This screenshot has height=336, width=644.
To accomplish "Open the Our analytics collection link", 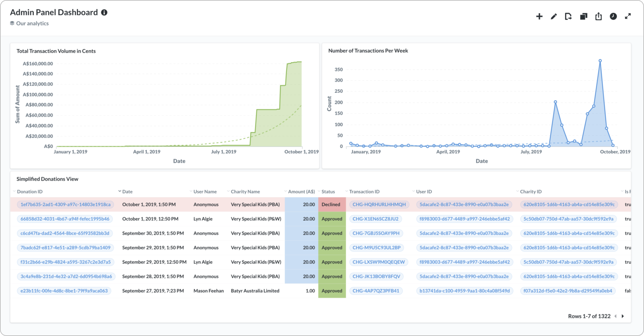I will (32, 23).
